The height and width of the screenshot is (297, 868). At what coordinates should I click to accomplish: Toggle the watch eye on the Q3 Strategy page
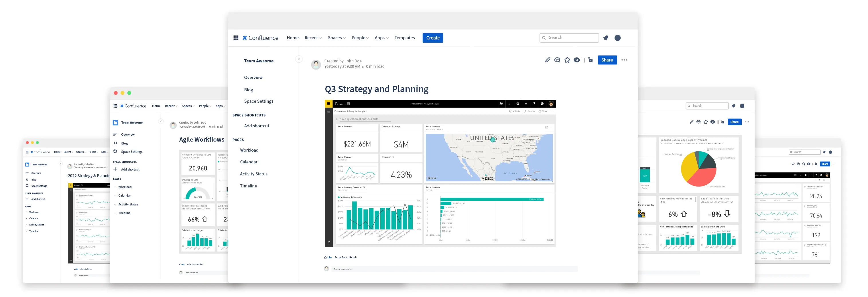(577, 60)
